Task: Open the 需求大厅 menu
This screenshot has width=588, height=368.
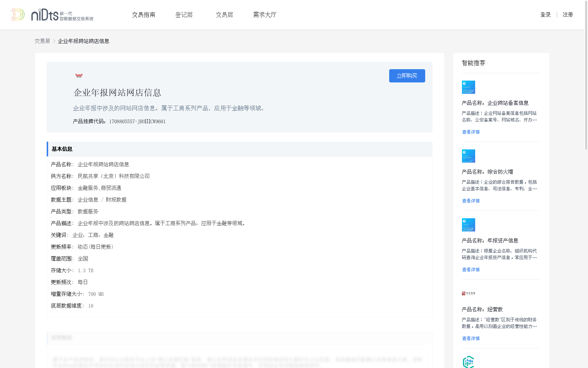Action: [265, 15]
